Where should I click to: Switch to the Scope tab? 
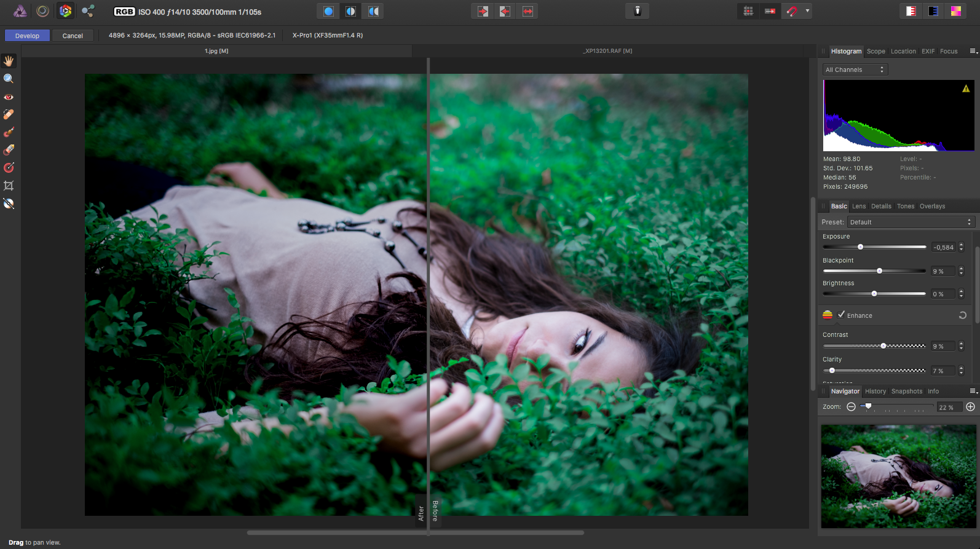click(x=876, y=52)
